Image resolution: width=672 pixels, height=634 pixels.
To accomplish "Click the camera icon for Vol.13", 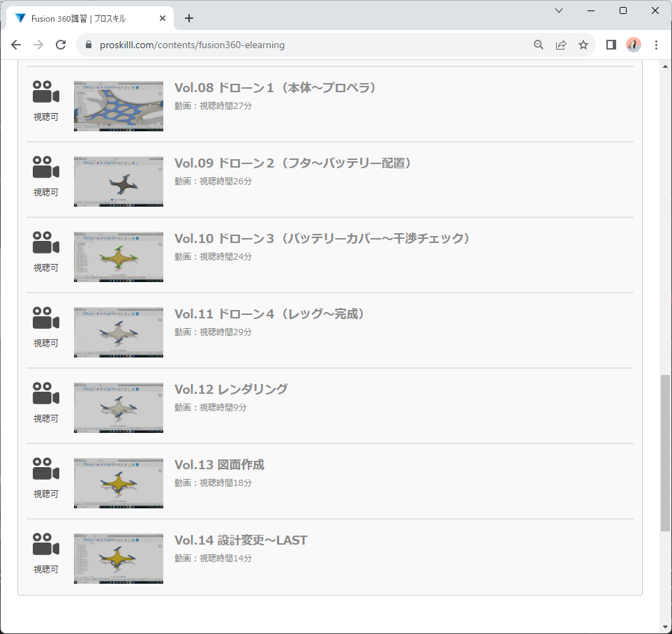I will (46, 469).
